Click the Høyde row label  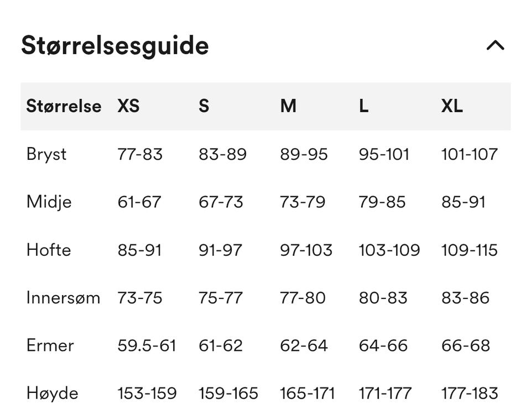point(53,393)
